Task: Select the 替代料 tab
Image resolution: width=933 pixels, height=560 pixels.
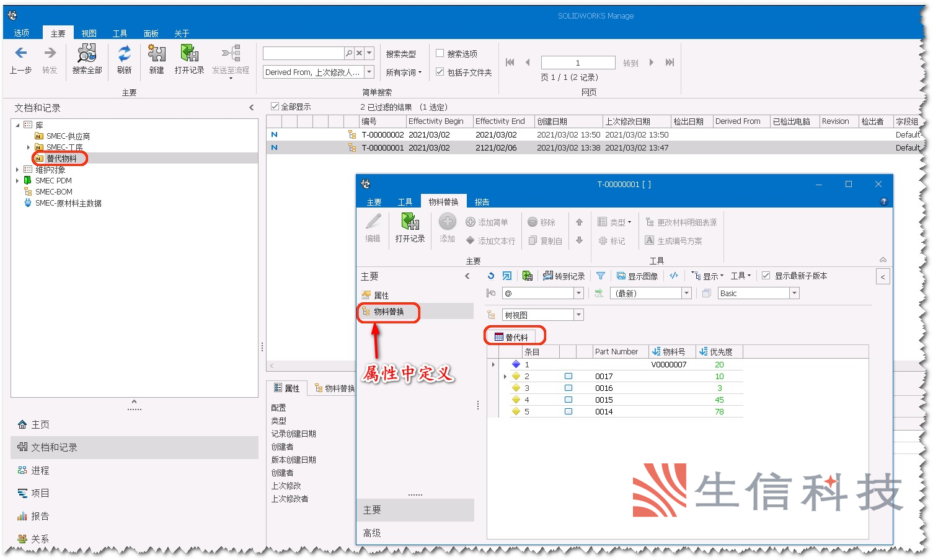Action: click(x=511, y=337)
